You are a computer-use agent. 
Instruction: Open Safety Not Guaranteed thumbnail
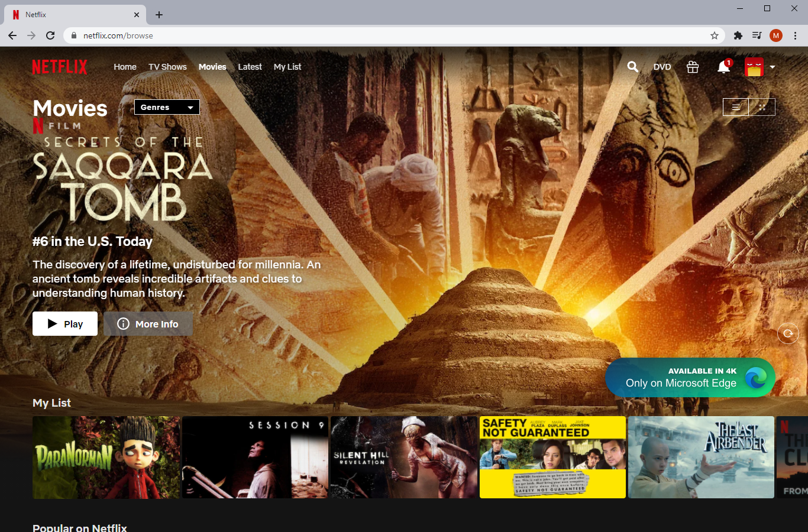[x=552, y=457]
